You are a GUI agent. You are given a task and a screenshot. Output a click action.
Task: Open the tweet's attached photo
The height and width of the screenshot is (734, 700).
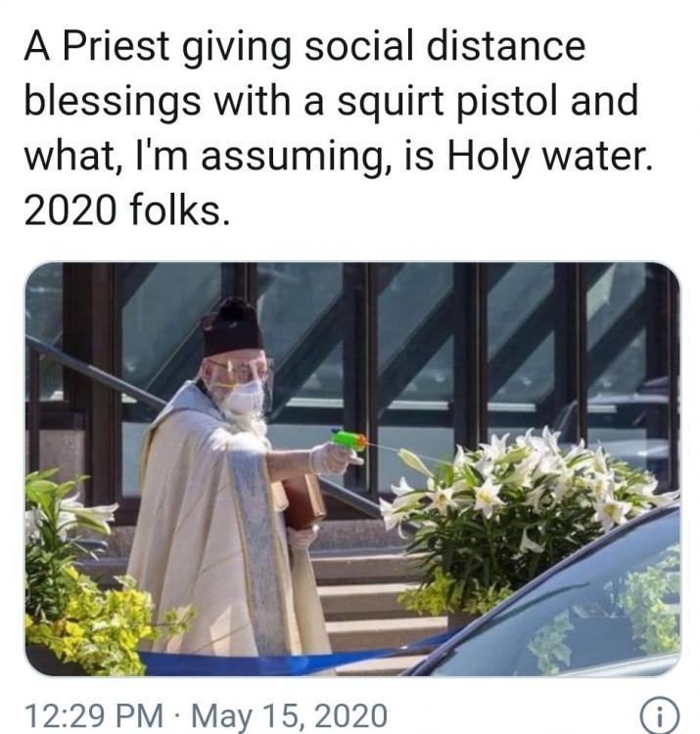(x=350, y=468)
